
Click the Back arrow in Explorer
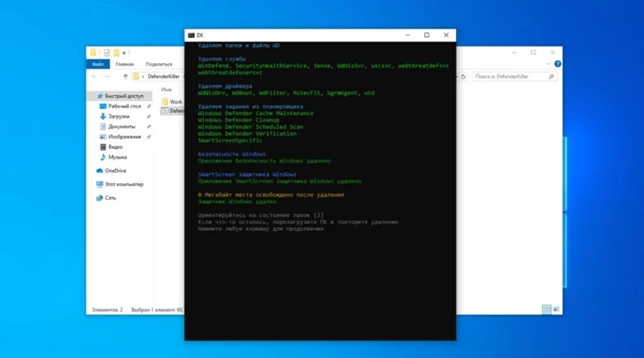(x=94, y=76)
